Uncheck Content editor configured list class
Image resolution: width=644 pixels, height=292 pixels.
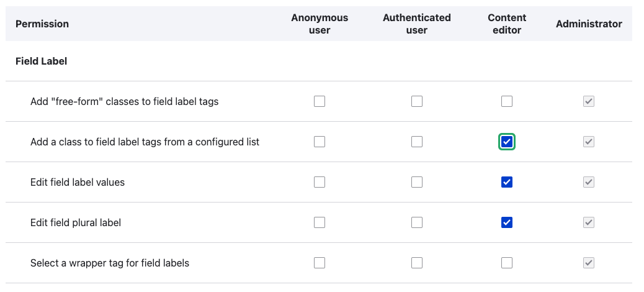pos(506,142)
